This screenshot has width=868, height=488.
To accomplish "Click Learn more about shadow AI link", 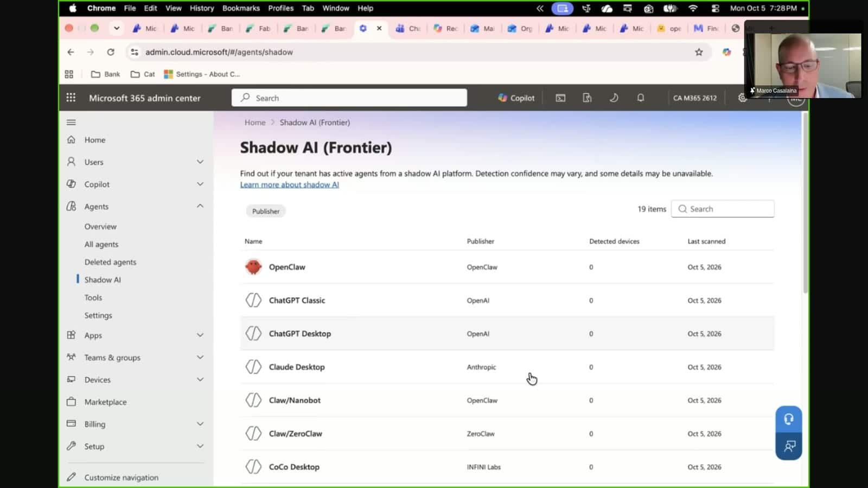I will (x=290, y=184).
